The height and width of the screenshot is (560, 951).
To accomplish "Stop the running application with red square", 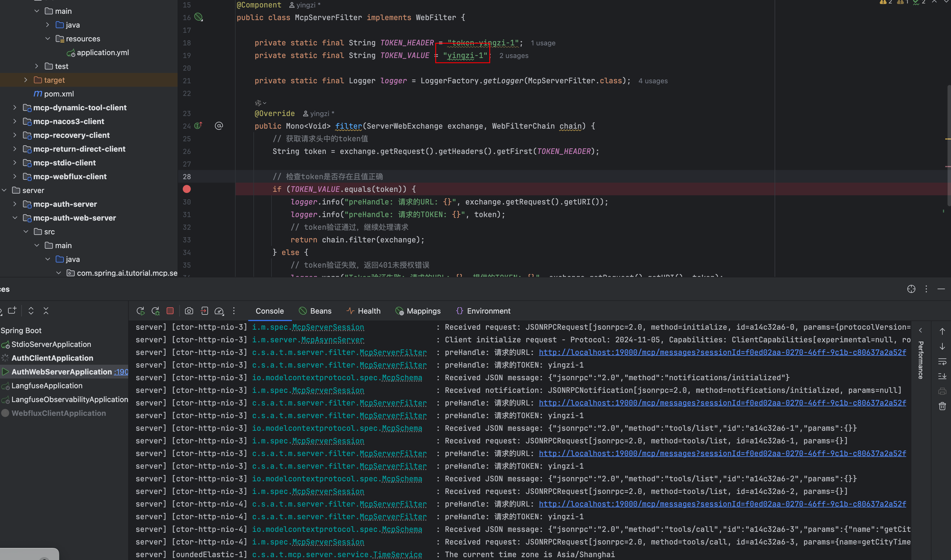I will pos(170,310).
